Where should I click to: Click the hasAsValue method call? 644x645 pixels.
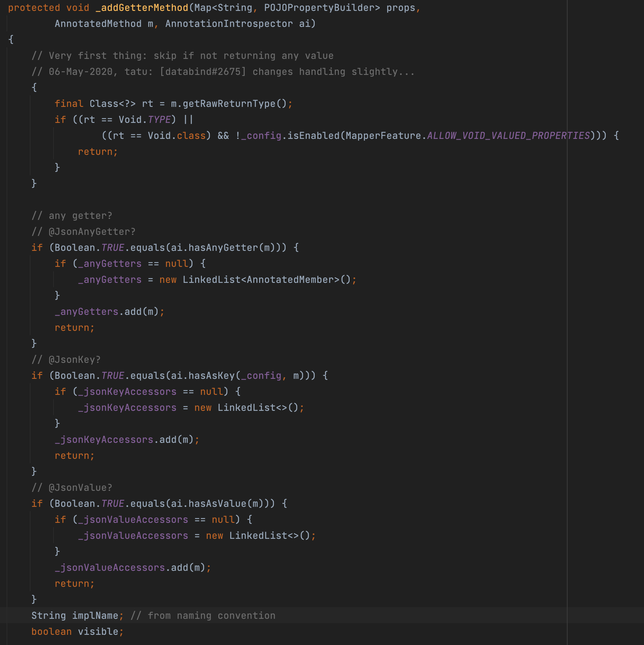point(218,504)
